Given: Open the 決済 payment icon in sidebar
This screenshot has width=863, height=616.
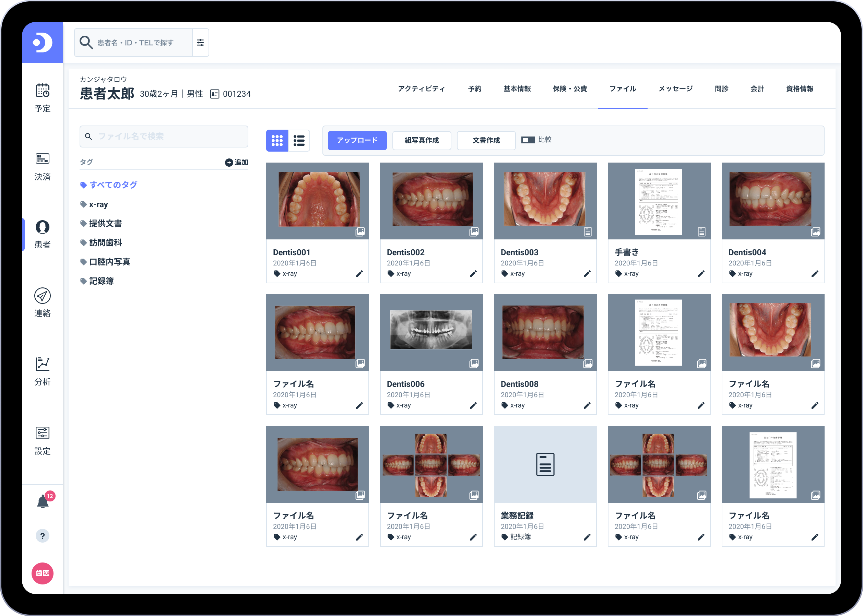Looking at the screenshot, I should click(43, 159).
